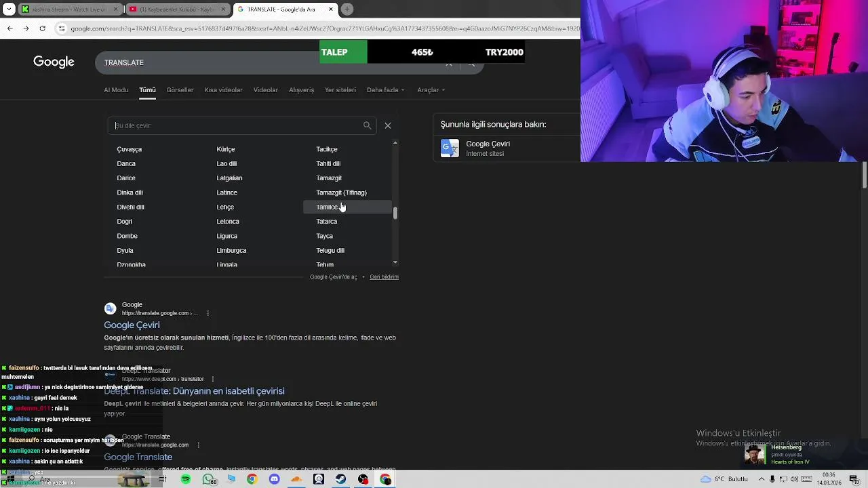Select Letonca language

(228, 222)
